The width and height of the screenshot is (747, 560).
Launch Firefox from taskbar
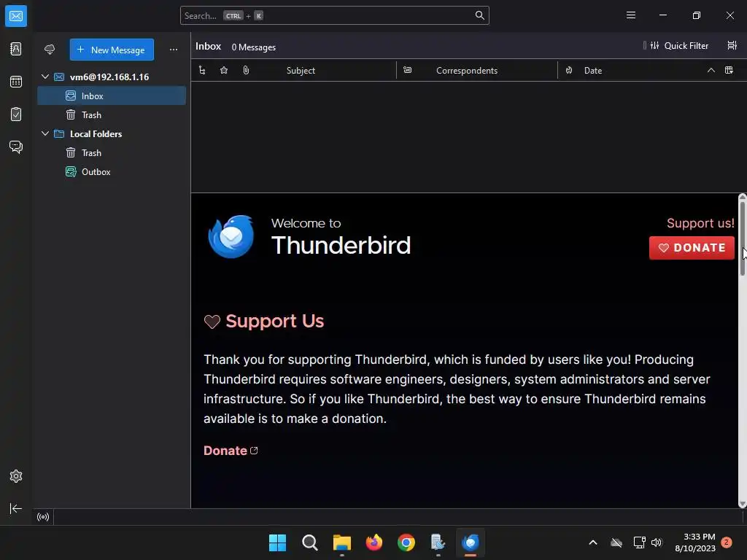click(374, 542)
